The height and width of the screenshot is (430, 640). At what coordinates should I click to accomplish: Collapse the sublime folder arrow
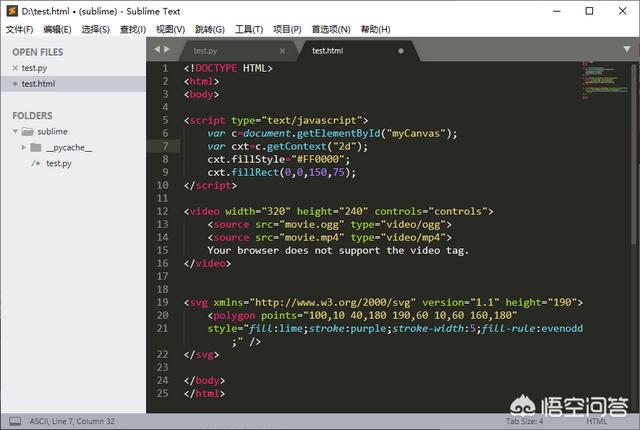[15, 131]
